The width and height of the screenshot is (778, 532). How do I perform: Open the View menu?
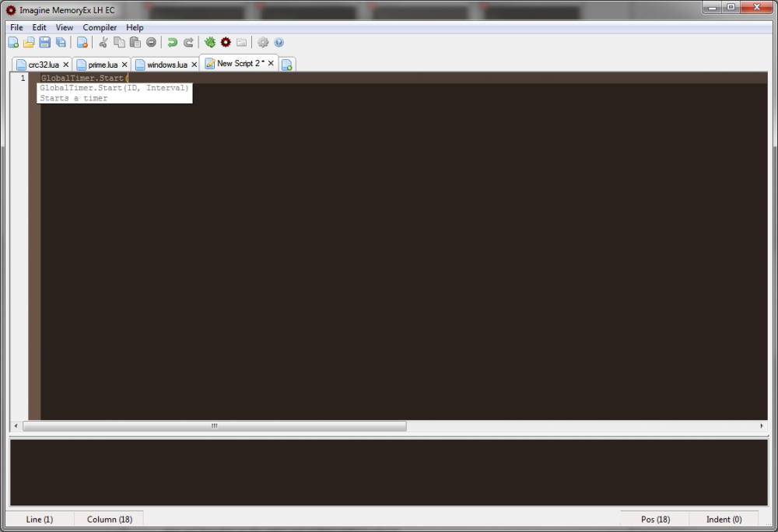(x=65, y=27)
